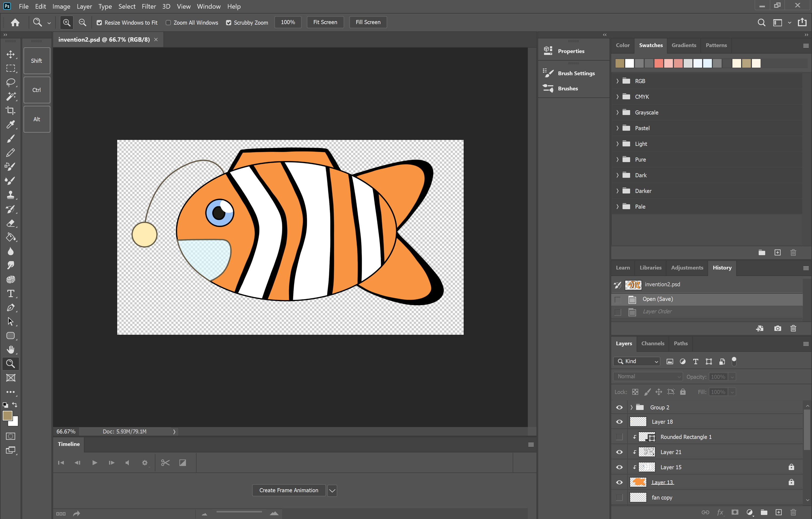Hide Layer 18 with eye icon

pyautogui.click(x=619, y=422)
